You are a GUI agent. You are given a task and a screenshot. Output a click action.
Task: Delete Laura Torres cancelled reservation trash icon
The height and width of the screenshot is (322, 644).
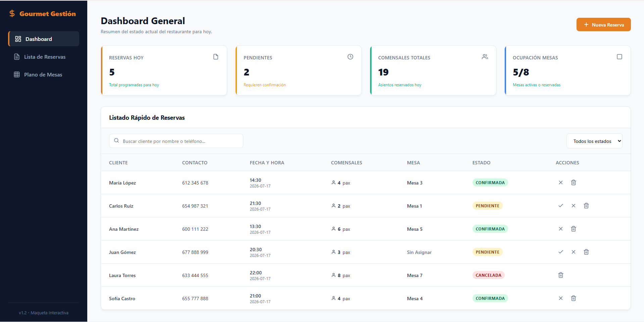tap(560, 275)
